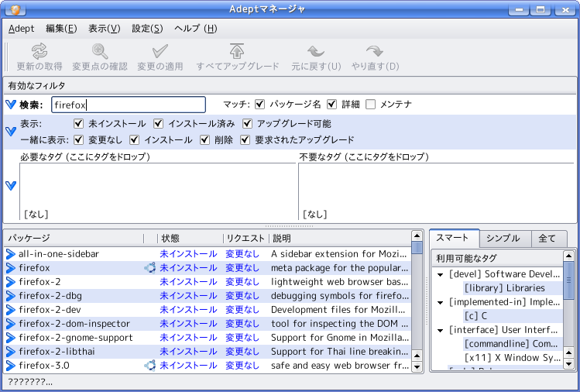Viewport: 580px width, 392px height.
Task: Open the Adept menu
Action: pyautogui.click(x=21, y=29)
